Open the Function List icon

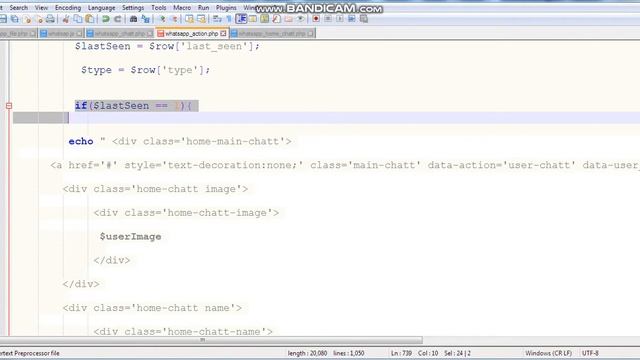[277, 19]
